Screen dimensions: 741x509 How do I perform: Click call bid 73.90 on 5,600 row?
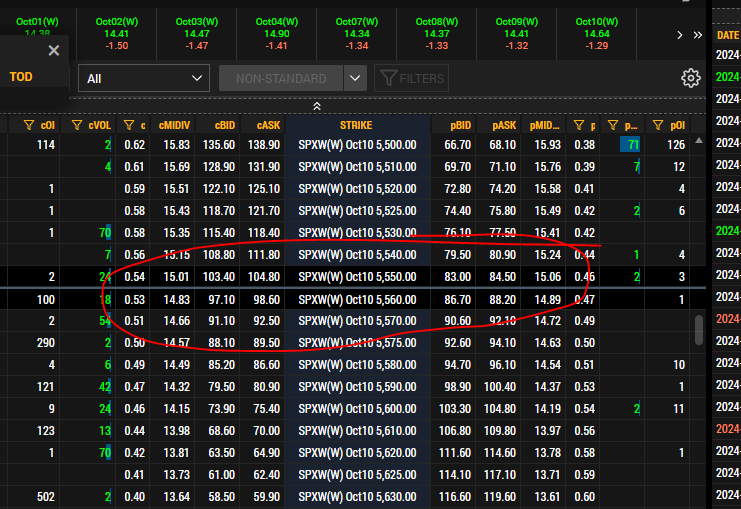click(222, 409)
